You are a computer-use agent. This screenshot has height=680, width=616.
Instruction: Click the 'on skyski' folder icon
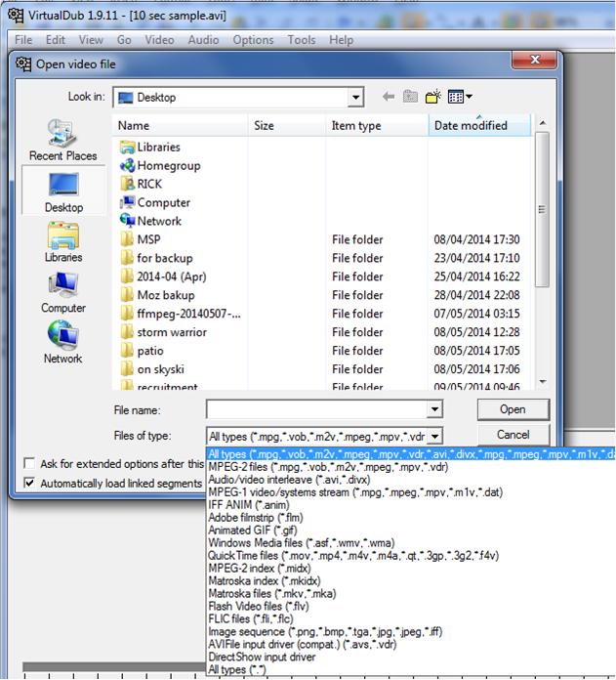pyautogui.click(x=127, y=369)
